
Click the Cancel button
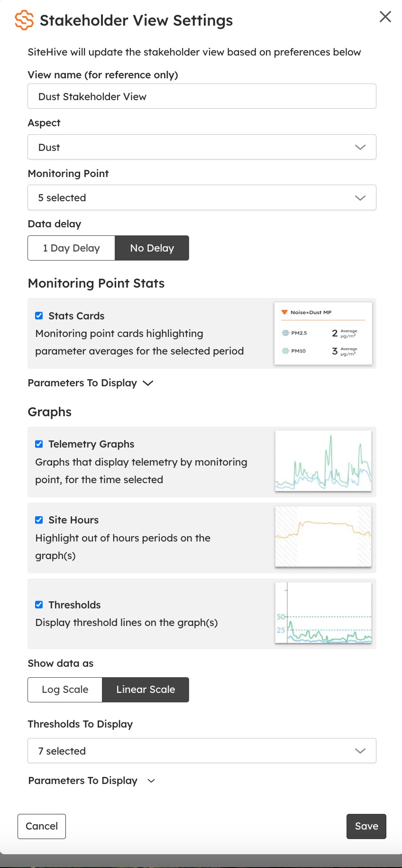(42, 826)
